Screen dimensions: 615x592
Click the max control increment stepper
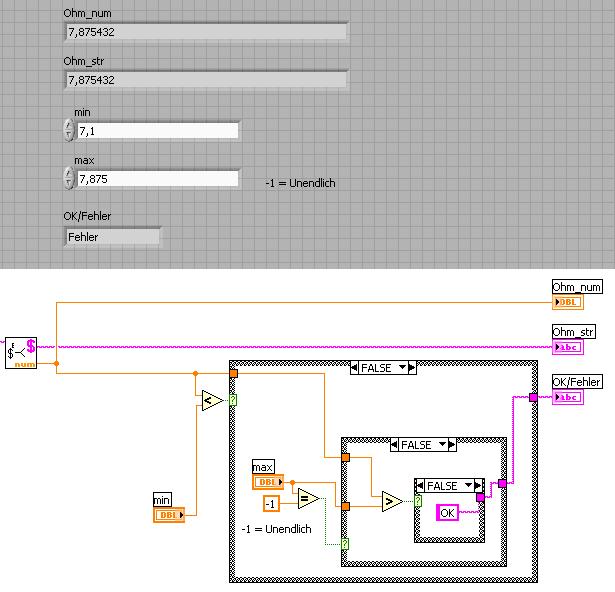[x=69, y=173]
